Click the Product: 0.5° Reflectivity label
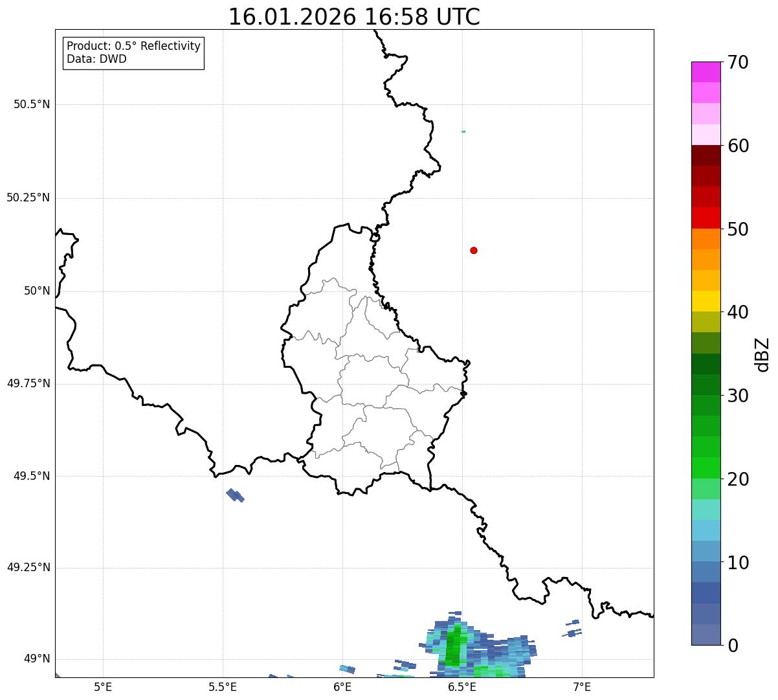778x700 pixels. (133, 47)
